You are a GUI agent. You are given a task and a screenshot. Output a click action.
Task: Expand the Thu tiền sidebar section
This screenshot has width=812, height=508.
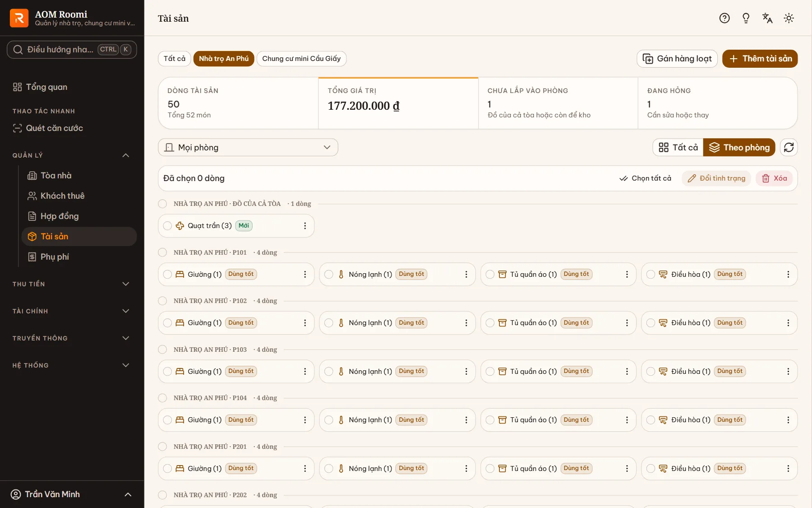click(71, 284)
